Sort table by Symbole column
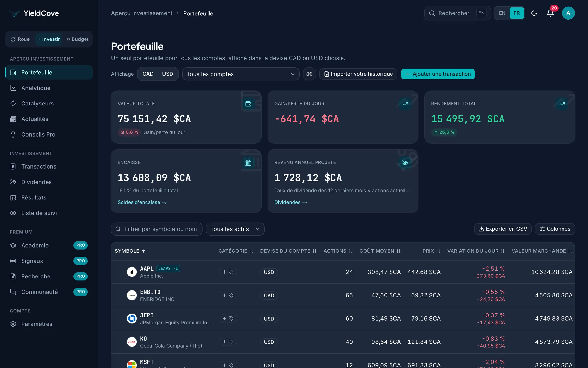588x368 pixels. 130,251
